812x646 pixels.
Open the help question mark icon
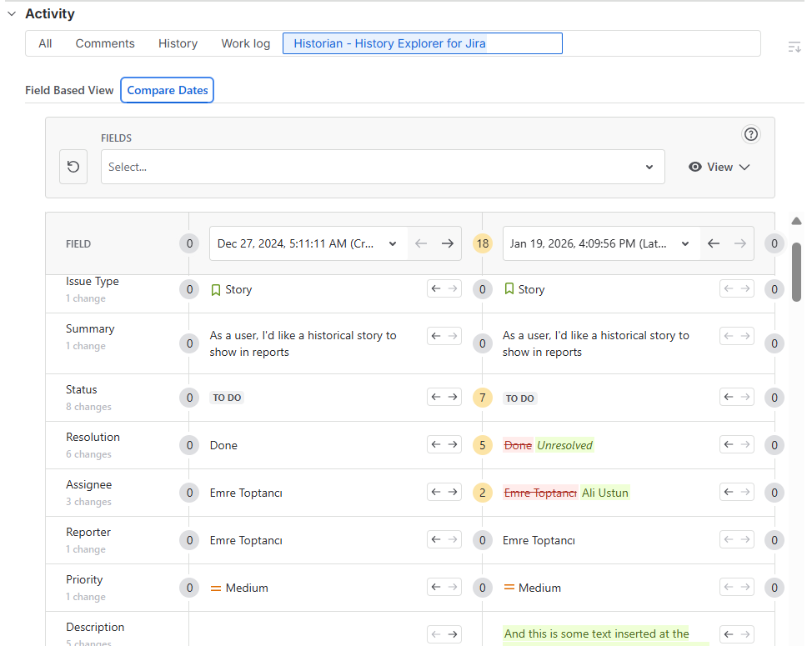751,133
